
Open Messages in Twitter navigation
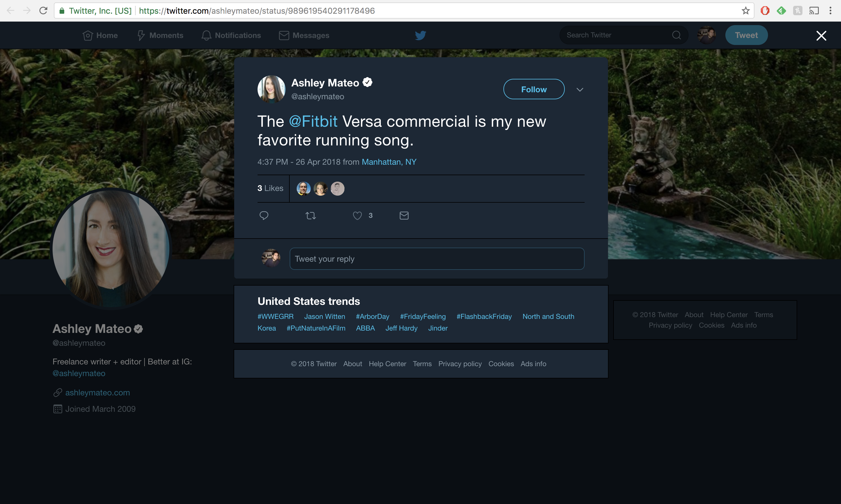(304, 35)
